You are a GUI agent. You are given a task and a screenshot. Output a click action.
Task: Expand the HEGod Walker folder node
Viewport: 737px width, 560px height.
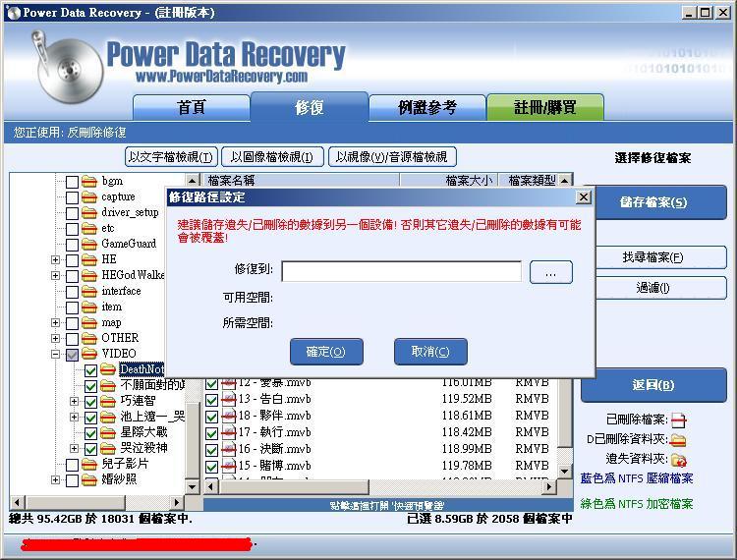click(55, 275)
